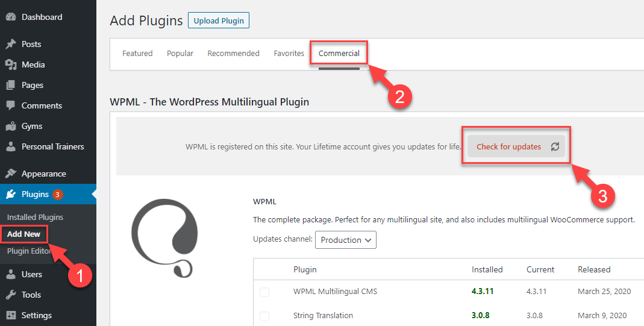644x326 pixels.
Task: Click the March 9, 2020 release date
Action: [602, 316]
